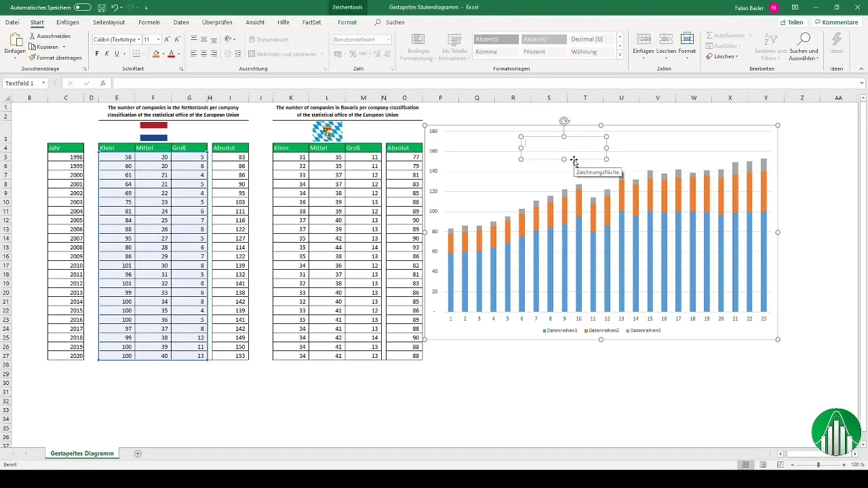
Task: Click Datenreihen2 legend entry
Action: pos(601,331)
